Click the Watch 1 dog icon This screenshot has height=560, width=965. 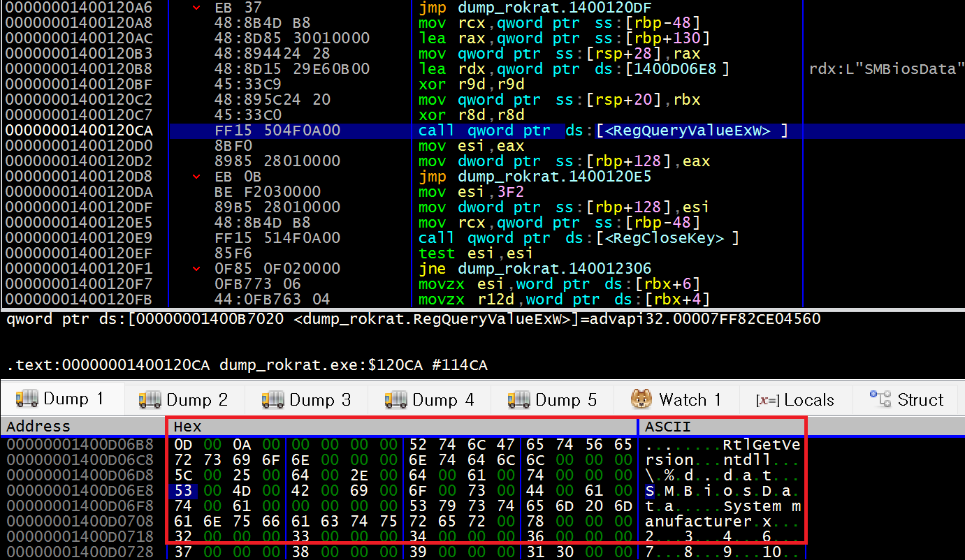[641, 399]
